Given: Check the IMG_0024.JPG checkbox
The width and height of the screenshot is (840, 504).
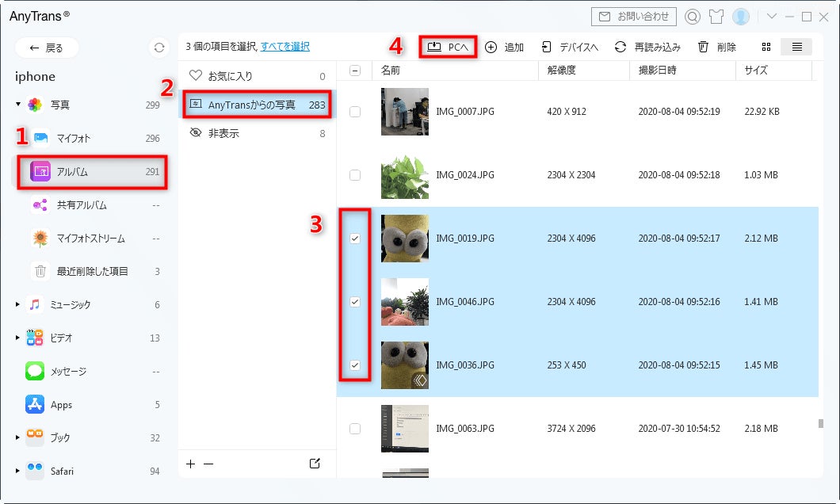Looking at the screenshot, I should point(355,174).
